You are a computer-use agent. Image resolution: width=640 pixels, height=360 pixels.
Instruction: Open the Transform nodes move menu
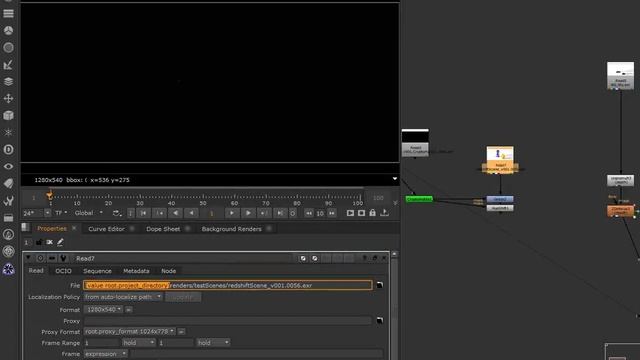click(x=8, y=98)
